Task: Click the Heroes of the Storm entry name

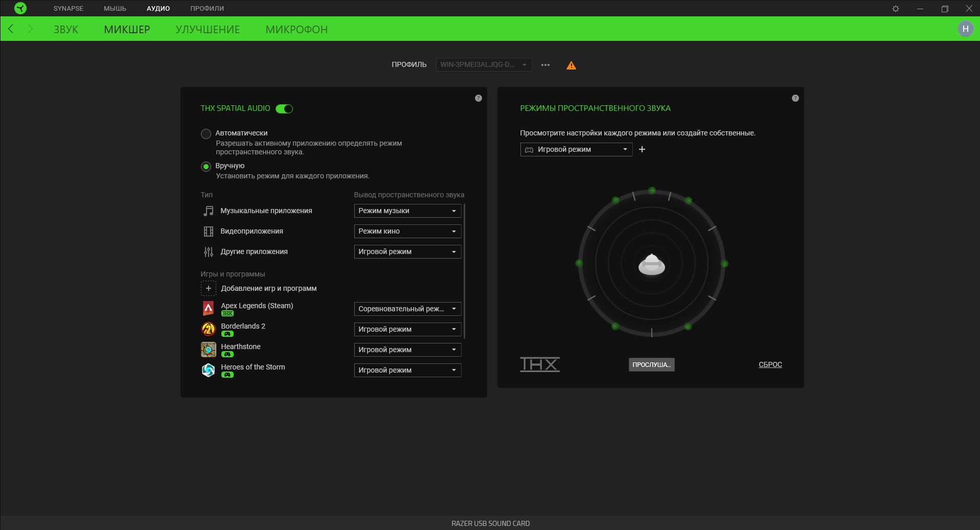Action: tap(253, 367)
